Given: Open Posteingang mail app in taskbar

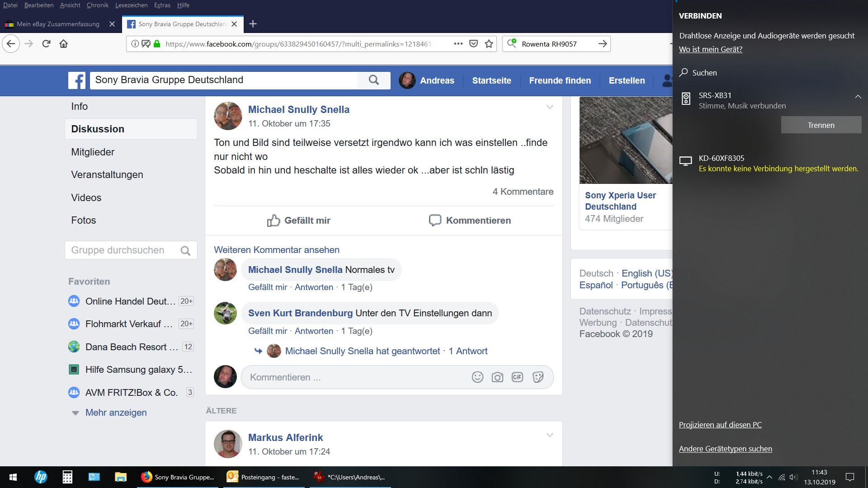Looking at the screenshot, I should pos(263,477).
